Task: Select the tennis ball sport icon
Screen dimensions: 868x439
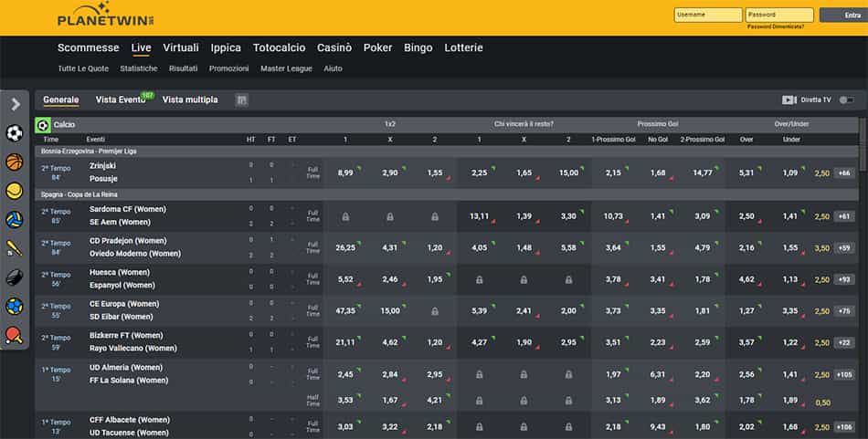Action: 15,191
